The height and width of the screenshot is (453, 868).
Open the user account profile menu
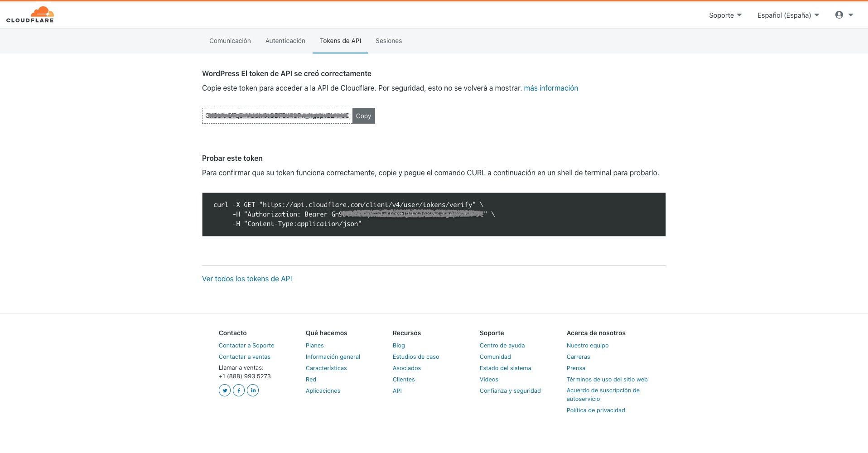[x=844, y=15]
